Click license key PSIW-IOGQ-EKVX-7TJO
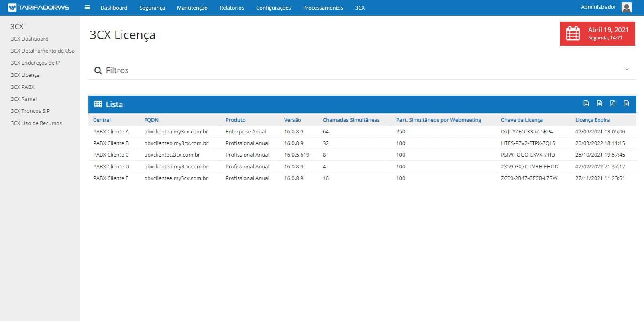 (x=528, y=155)
